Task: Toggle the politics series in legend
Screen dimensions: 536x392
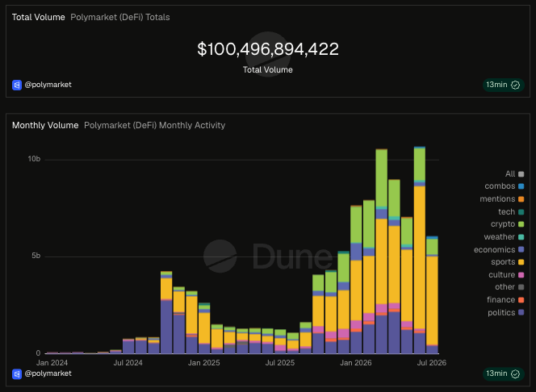Action: coord(506,312)
